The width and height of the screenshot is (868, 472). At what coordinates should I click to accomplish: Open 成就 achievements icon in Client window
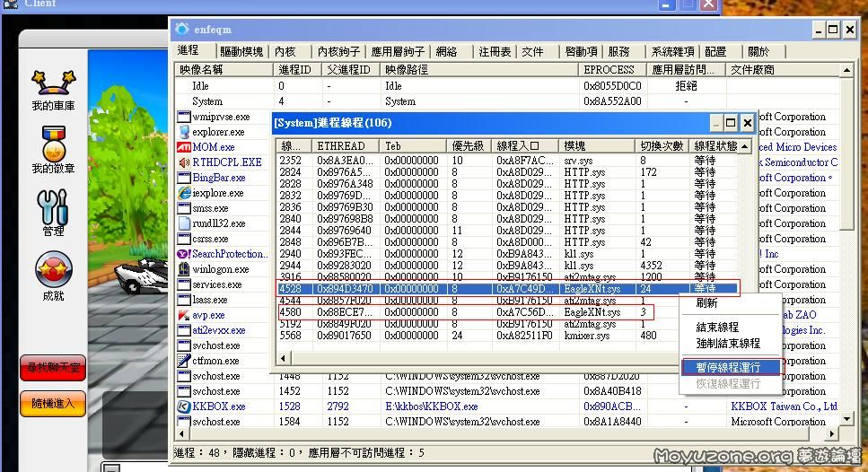(53, 269)
